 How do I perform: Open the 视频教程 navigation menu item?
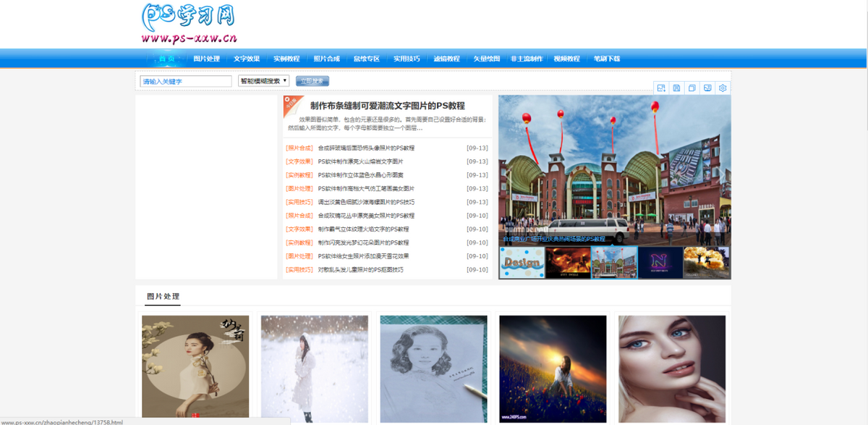(567, 59)
